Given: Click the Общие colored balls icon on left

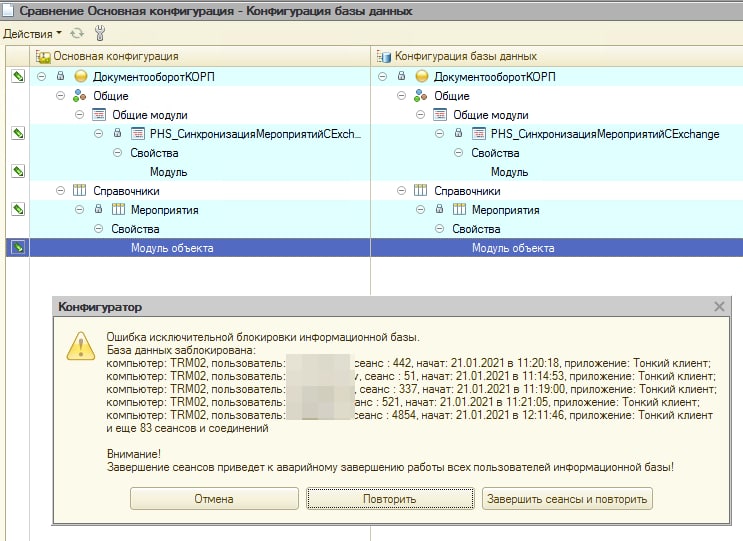Looking at the screenshot, I should 80,96.
